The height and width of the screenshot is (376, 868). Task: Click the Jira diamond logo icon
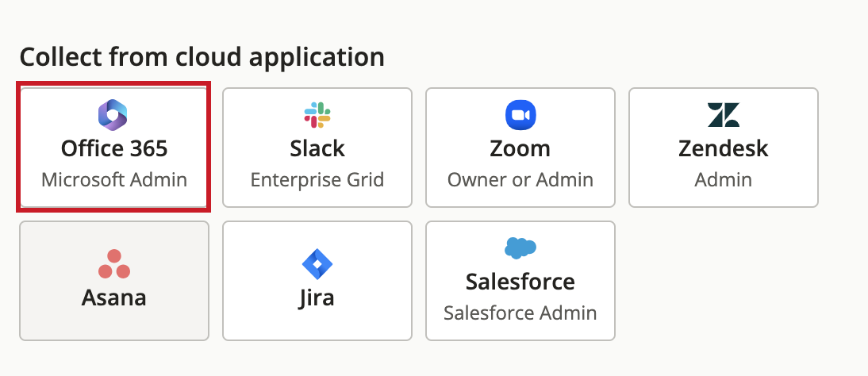[x=317, y=264]
